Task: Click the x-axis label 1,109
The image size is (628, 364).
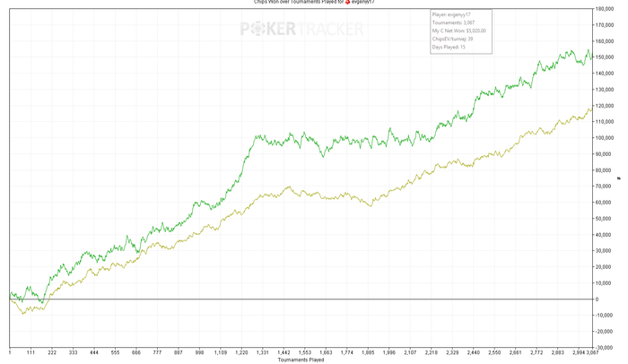Action: click(221, 352)
